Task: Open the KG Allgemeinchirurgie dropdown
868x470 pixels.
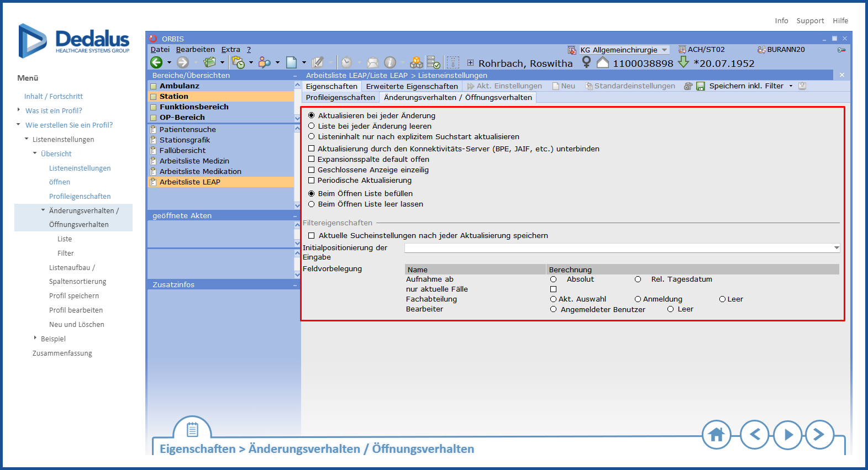Action: 665,50
